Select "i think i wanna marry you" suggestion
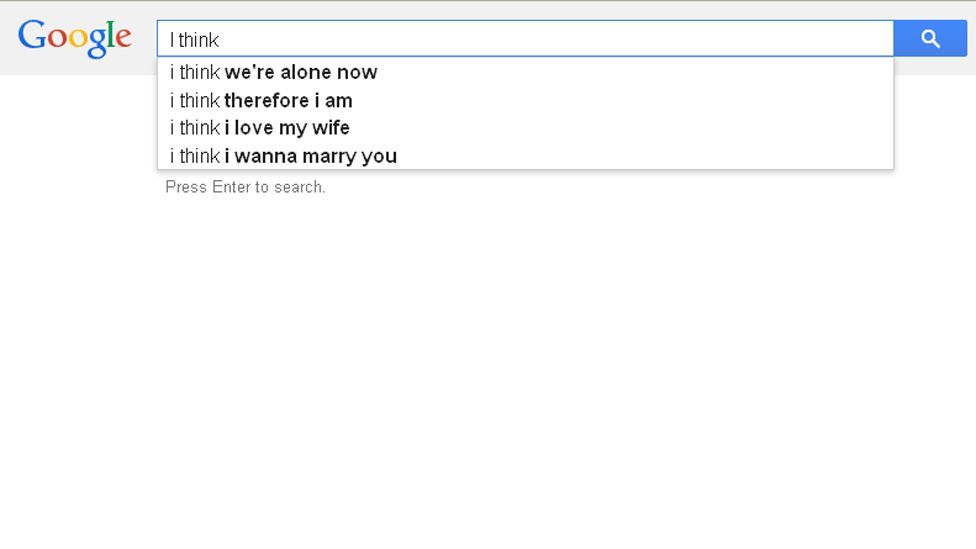The width and height of the screenshot is (976, 549). click(525, 156)
